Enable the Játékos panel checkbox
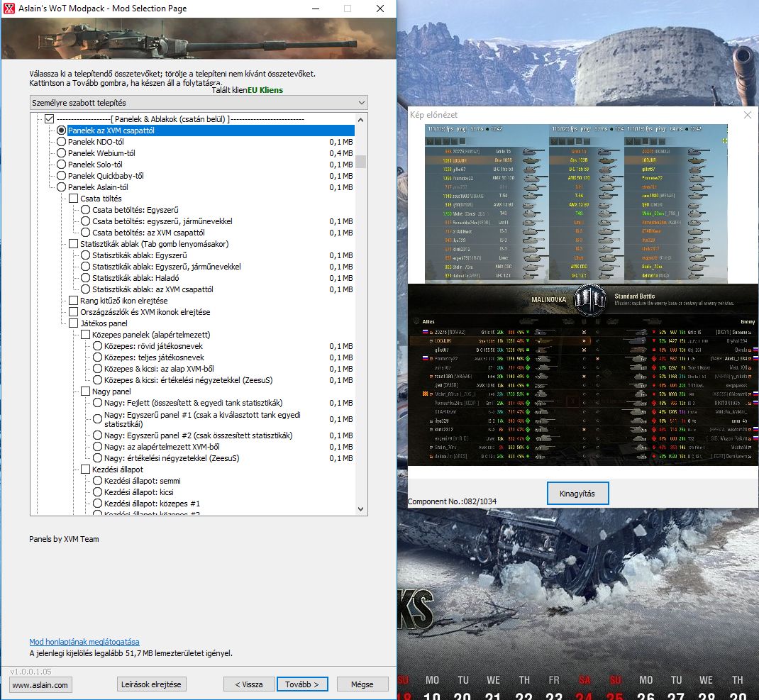This screenshot has height=700, width=759. coord(74,323)
